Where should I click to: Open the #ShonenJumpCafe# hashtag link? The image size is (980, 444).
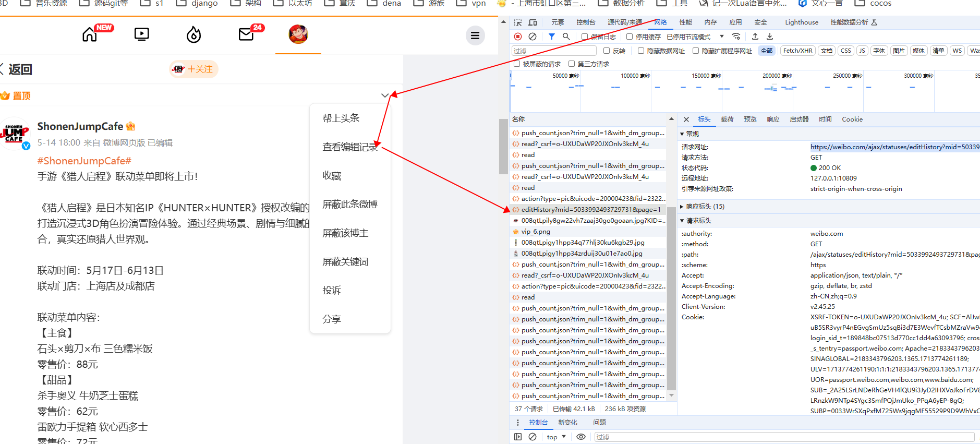tap(84, 161)
